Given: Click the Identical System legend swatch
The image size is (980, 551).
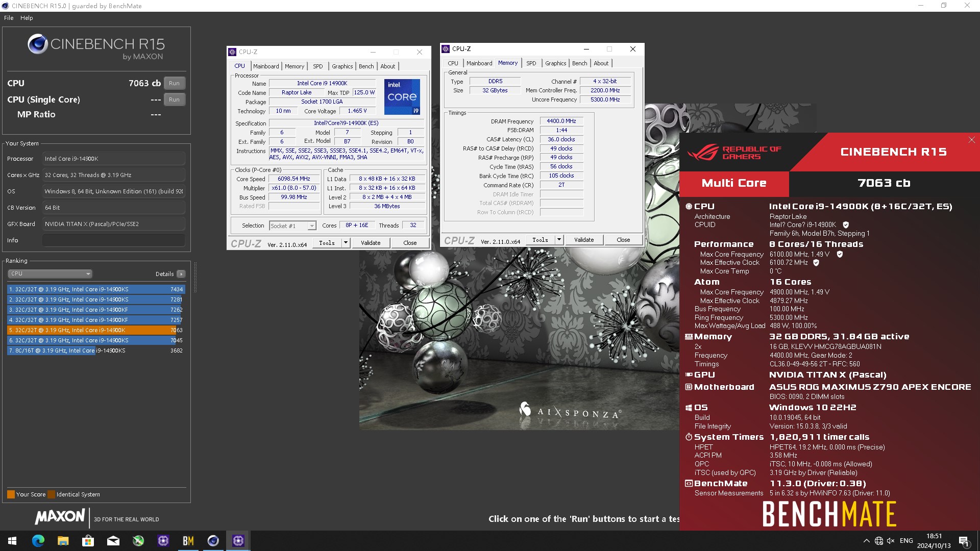Looking at the screenshot, I should point(51,494).
